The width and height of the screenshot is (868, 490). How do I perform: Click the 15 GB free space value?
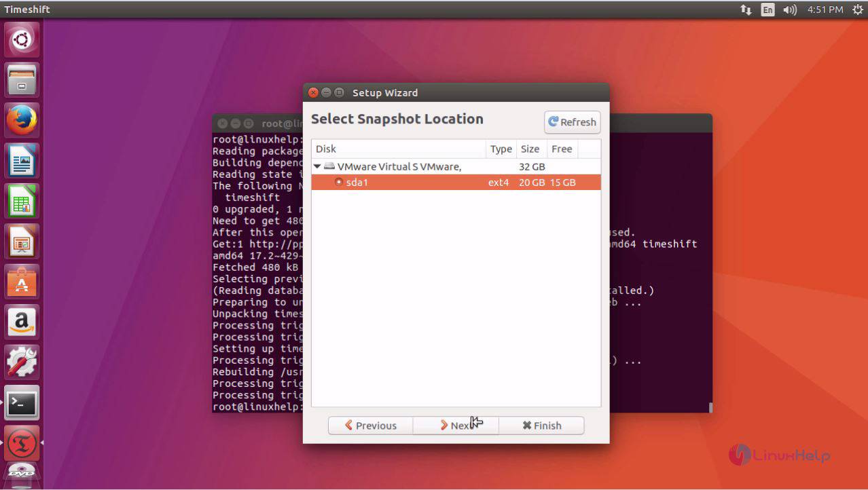[563, 183]
